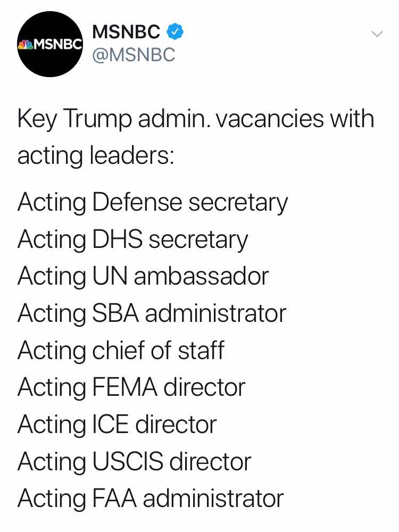Open the @MSNBC handle link

pyautogui.click(x=134, y=55)
